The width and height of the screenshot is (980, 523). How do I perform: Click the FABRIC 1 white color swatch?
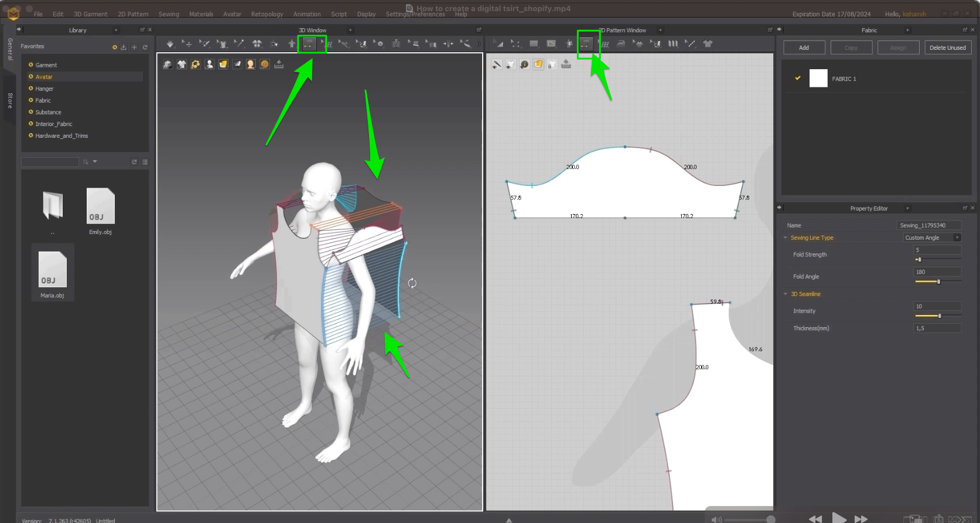point(818,78)
